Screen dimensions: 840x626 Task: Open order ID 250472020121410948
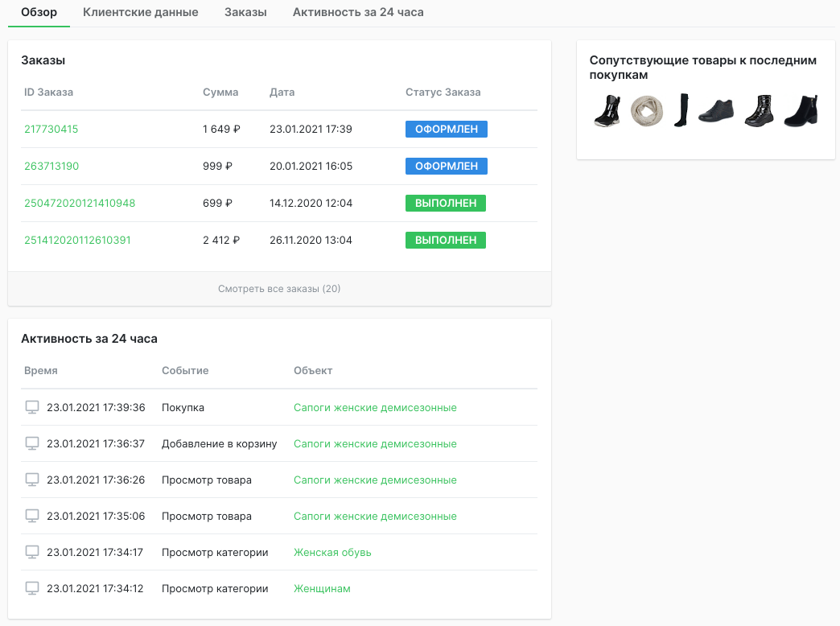coord(80,204)
